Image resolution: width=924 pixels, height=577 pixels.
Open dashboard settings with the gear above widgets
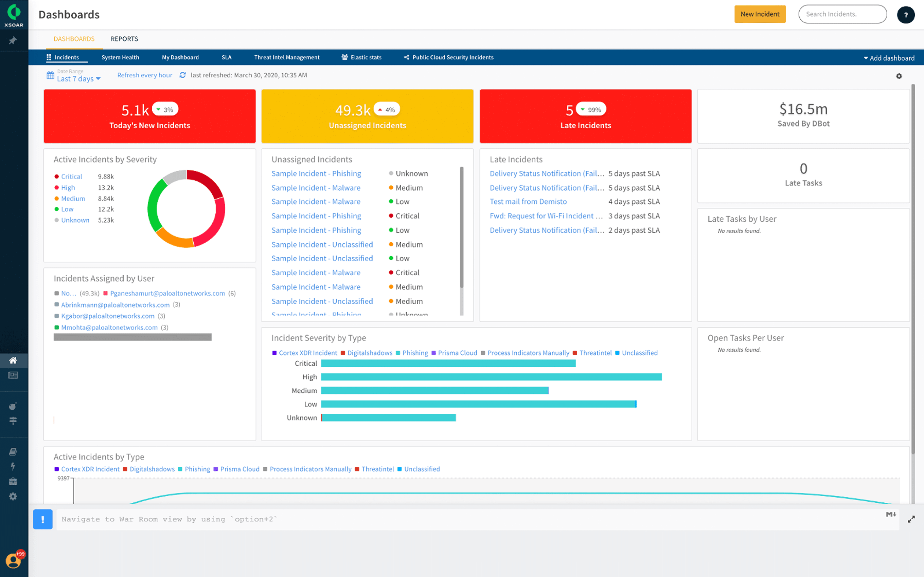[899, 76]
